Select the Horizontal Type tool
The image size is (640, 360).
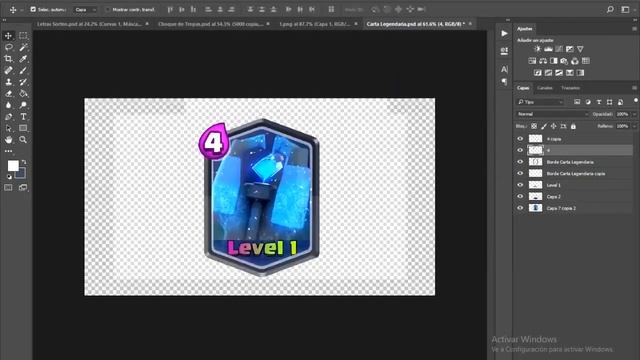coord(23,117)
